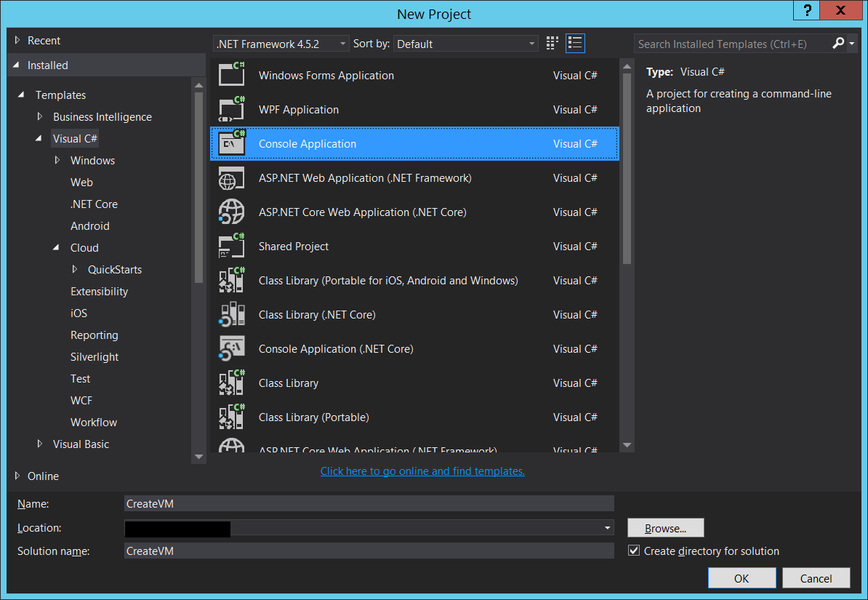Toggle Create directory for solution checkbox
This screenshot has height=600, width=868.
click(x=634, y=551)
